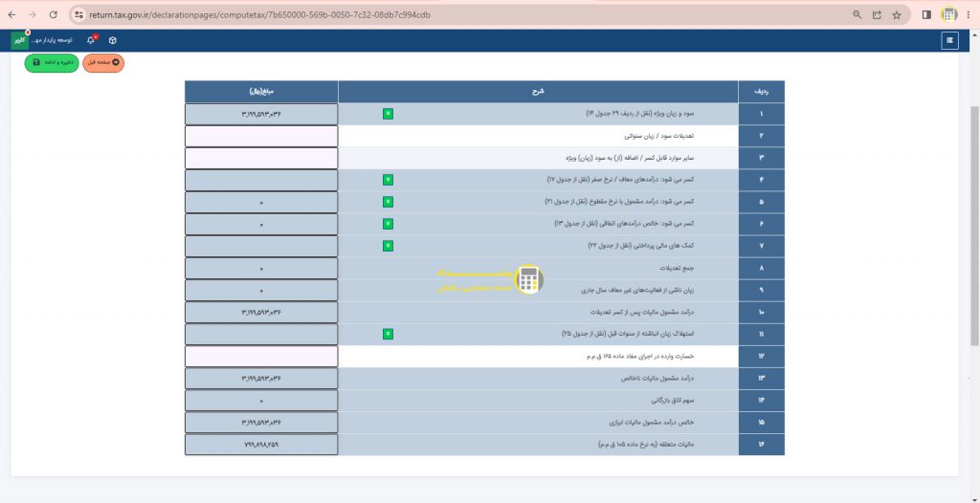The image size is (980, 503).
Task: Click the text سهم اتاق بازرگانی
Action: [x=673, y=401]
